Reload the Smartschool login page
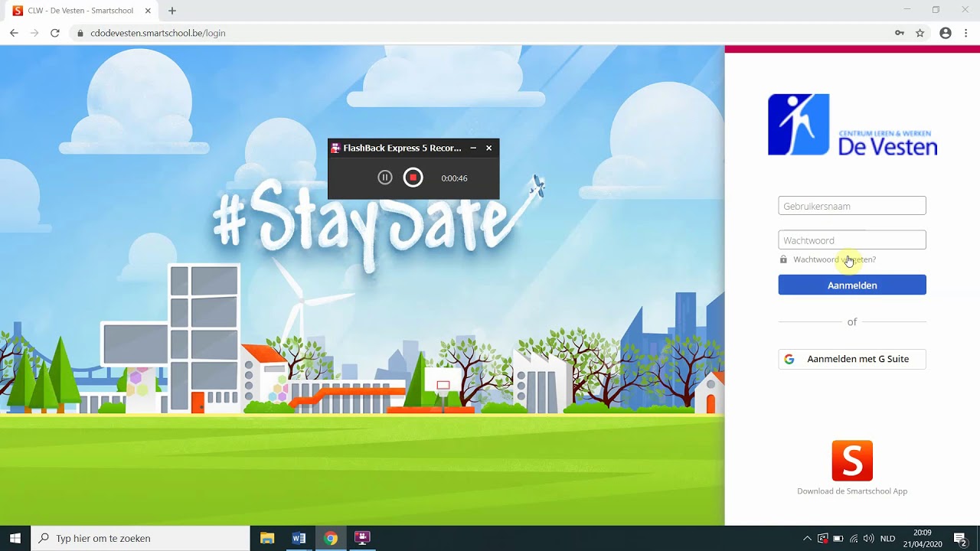 click(x=55, y=33)
